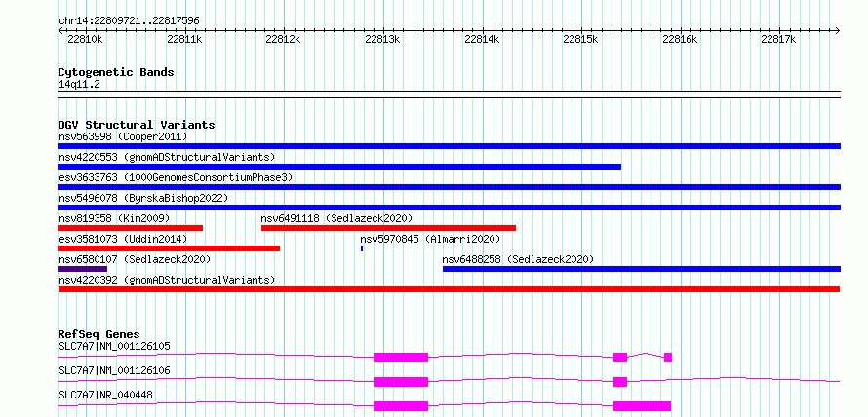Open the SLC7A7|NM_001126106 transcript label
This screenshot has width=868, height=417.
[114, 370]
